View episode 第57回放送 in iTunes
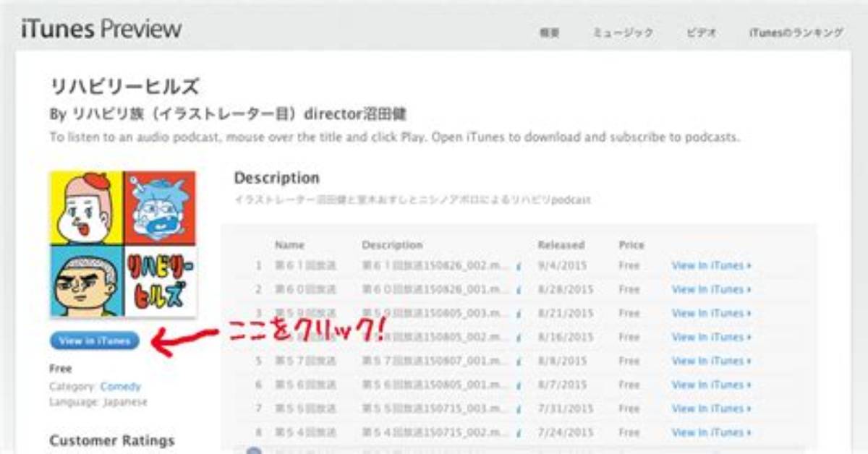 712,361
